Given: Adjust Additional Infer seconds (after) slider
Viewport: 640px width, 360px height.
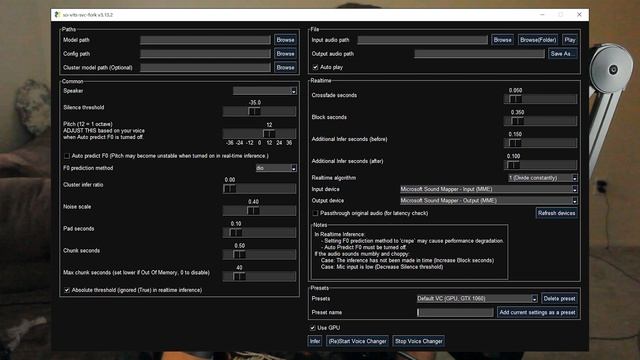Looking at the screenshot, I should tap(540, 165).
